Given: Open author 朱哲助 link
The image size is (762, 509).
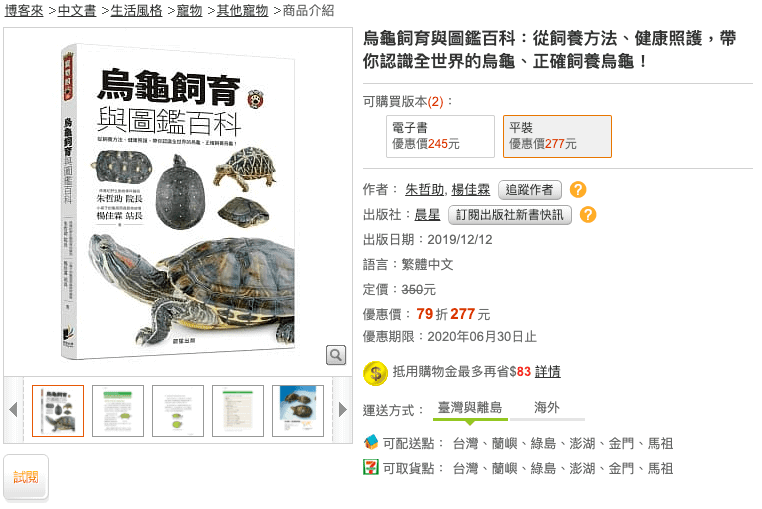Looking at the screenshot, I should click(x=424, y=190).
